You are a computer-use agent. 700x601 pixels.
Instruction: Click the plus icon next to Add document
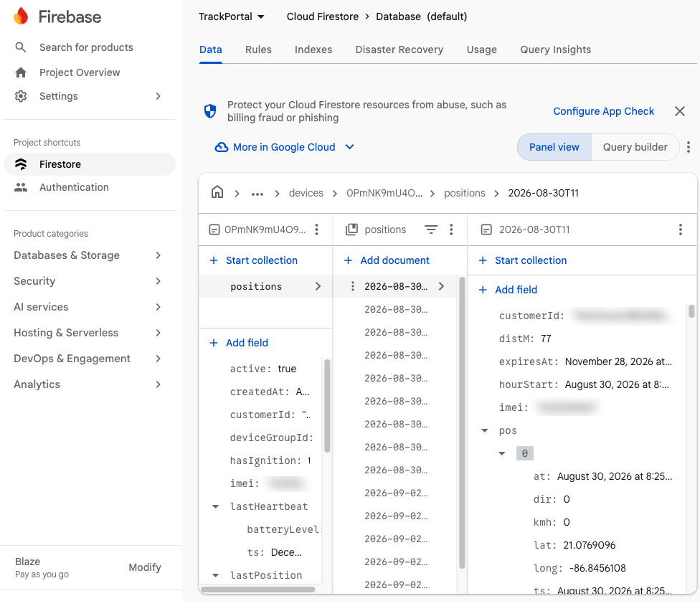pyautogui.click(x=349, y=260)
